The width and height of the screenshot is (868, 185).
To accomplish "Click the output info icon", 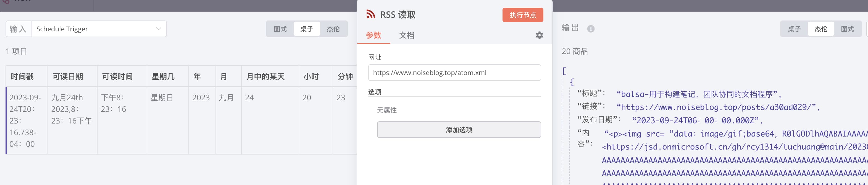I will 590,29.
